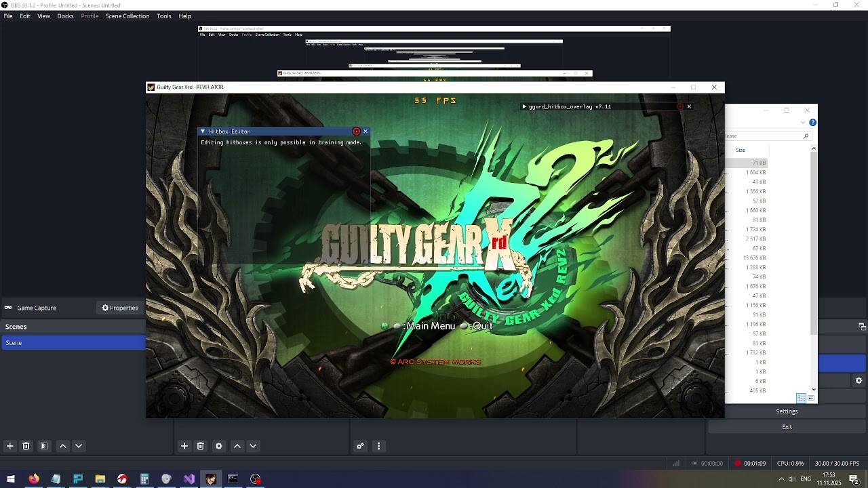Open Visual Studio from the taskbar

tap(189, 479)
